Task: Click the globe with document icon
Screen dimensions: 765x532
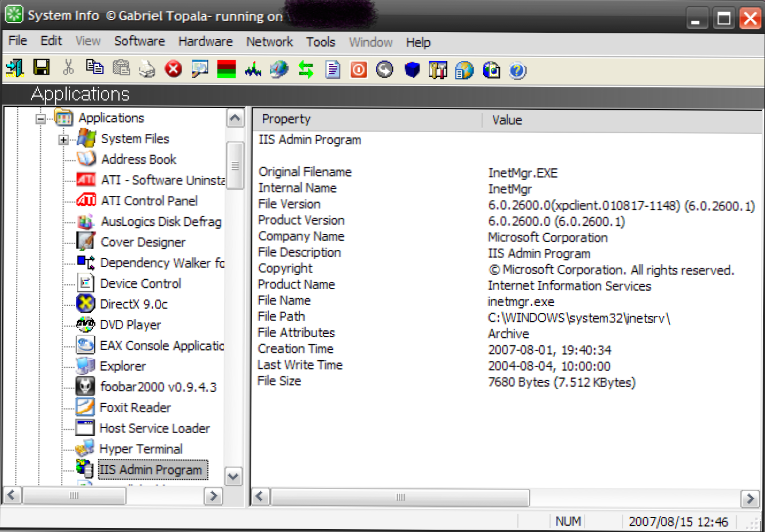Action: coord(464,70)
